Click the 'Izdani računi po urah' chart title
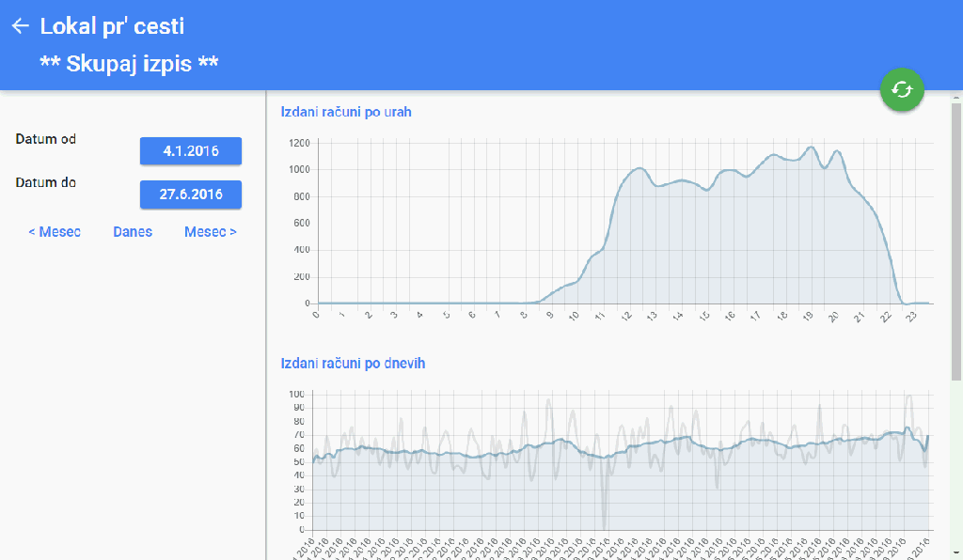The width and height of the screenshot is (963, 560). (346, 112)
